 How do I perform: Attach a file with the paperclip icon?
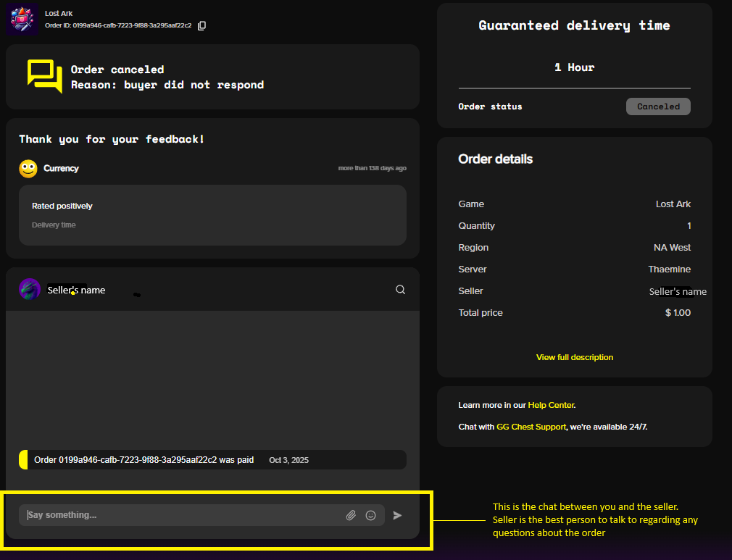351,515
